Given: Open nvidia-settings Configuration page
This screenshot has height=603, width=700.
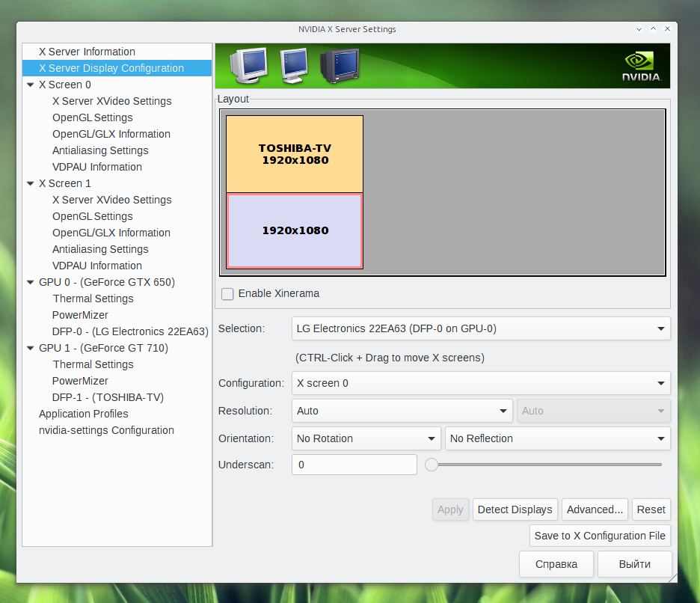Looking at the screenshot, I should [117, 430].
